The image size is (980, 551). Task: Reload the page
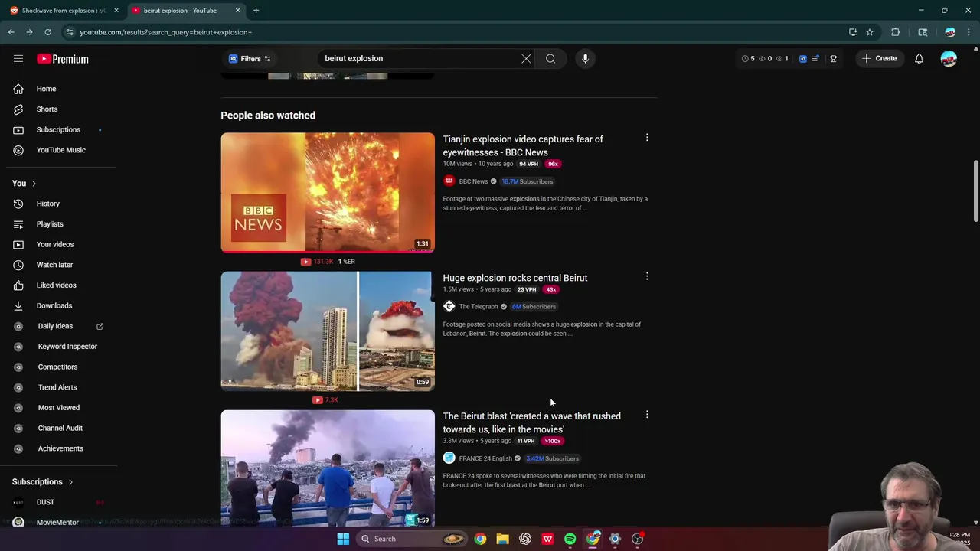click(x=47, y=32)
